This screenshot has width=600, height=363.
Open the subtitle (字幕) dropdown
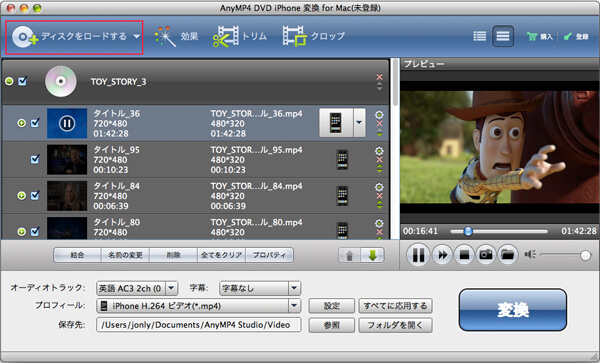294,288
